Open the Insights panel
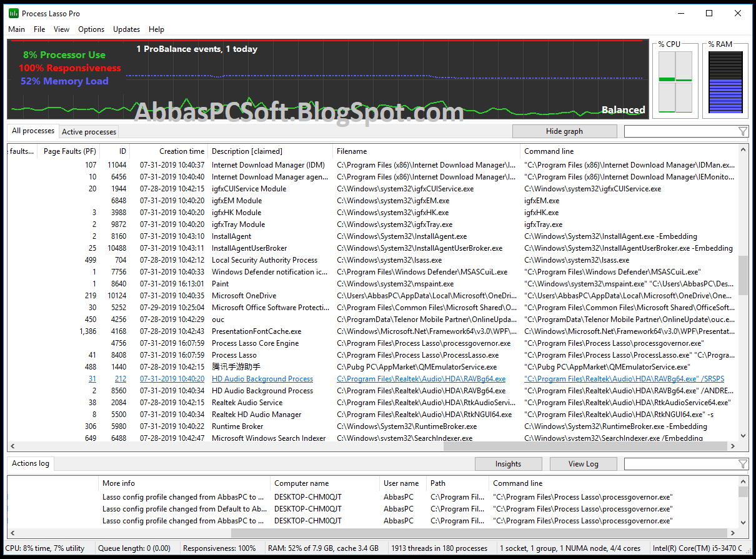Viewport: 756px width, 559px height. click(x=508, y=463)
